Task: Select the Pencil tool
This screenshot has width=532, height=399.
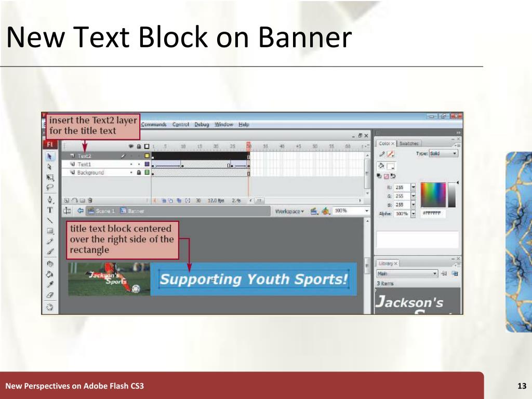Action: pyautogui.click(x=50, y=241)
